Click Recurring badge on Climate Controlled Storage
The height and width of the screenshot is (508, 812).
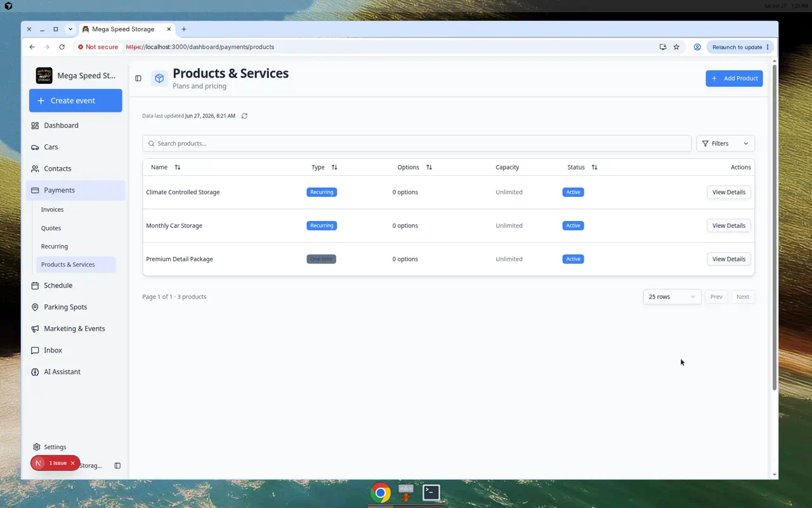tap(322, 192)
